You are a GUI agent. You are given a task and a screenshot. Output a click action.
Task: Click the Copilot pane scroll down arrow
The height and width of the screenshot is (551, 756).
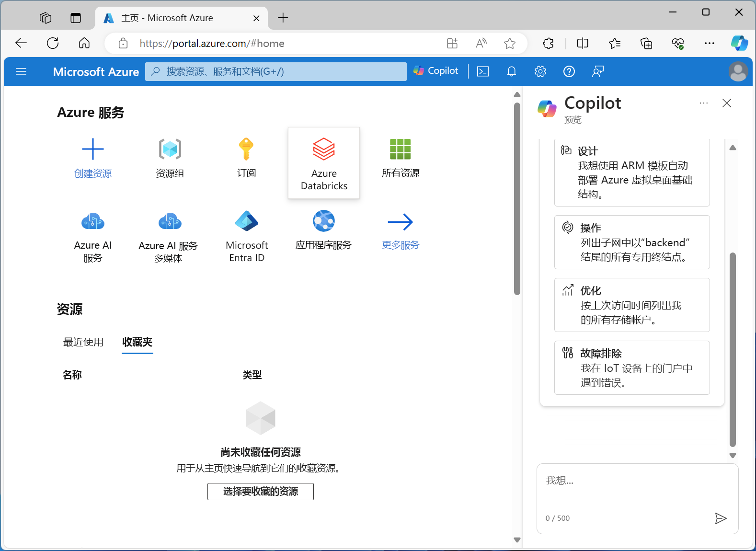coord(733,456)
